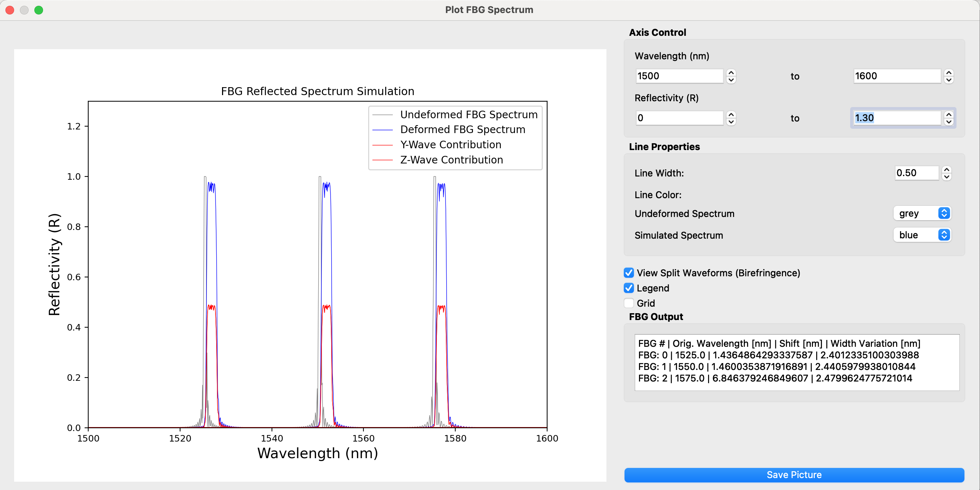Increase reflectivity minimum stepper up arrow
Screen dimensions: 980x490
coord(731,115)
